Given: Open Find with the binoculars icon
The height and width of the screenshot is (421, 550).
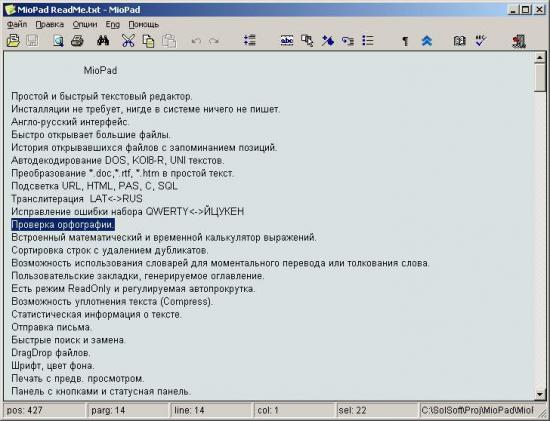Looking at the screenshot, I should (103, 41).
